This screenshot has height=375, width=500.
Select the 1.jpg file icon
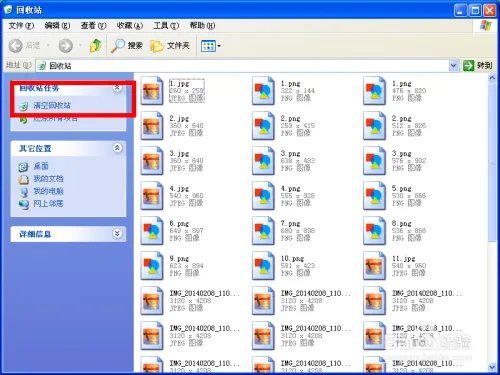(152, 90)
